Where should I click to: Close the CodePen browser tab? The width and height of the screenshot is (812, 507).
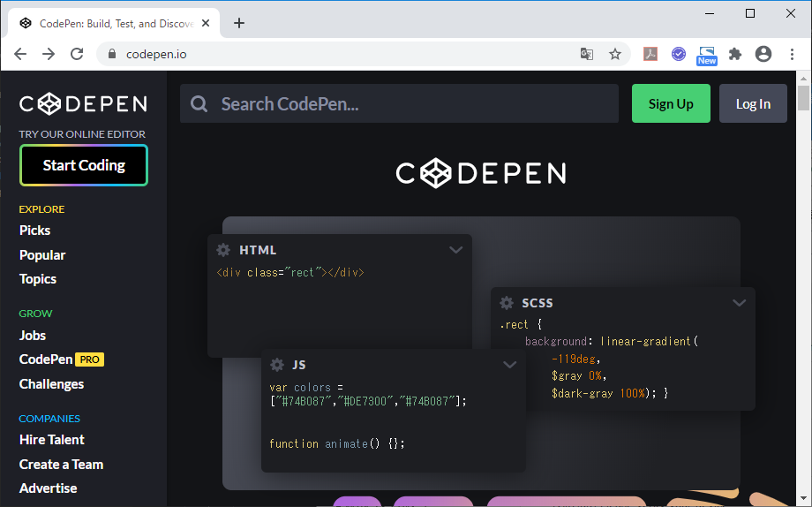(x=206, y=23)
